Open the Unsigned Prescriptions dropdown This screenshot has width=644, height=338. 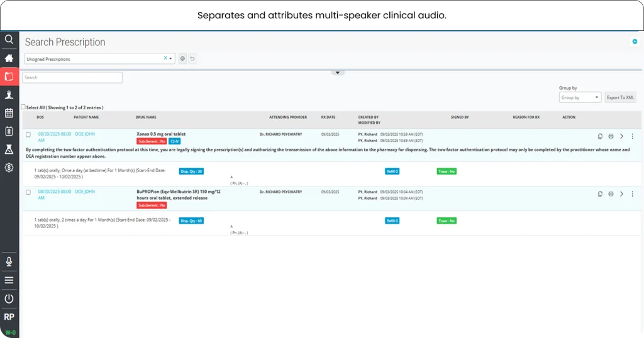pos(99,58)
